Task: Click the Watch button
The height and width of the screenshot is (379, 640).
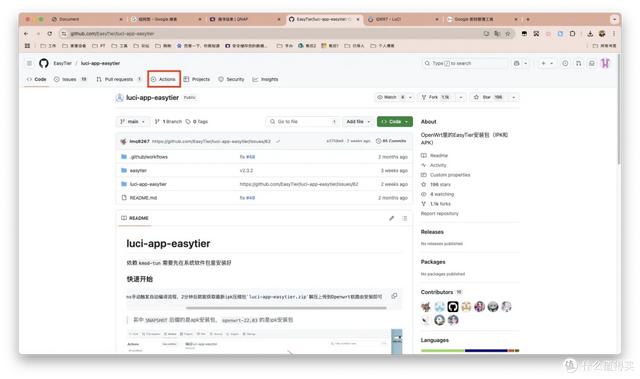Action: (x=391, y=97)
